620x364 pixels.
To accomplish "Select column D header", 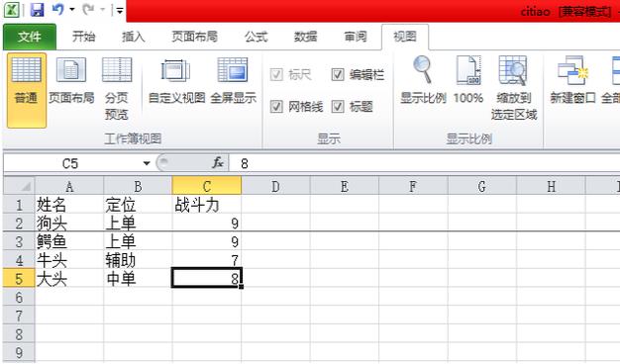I will click(x=275, y=186).
